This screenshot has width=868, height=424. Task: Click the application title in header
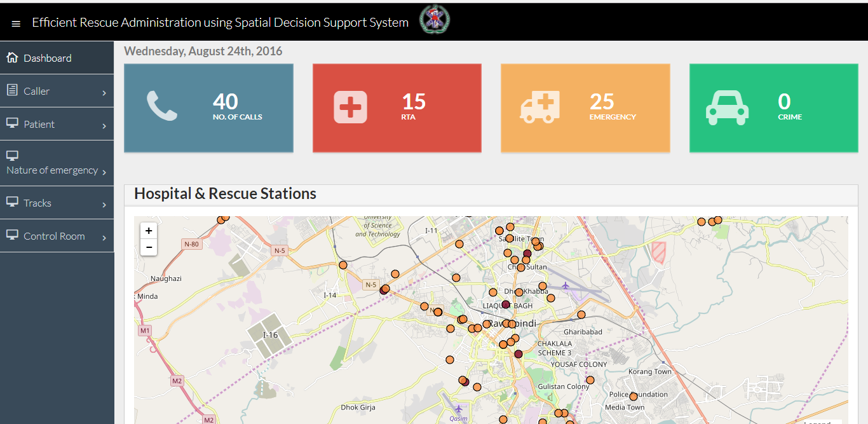tap(220, 22)
